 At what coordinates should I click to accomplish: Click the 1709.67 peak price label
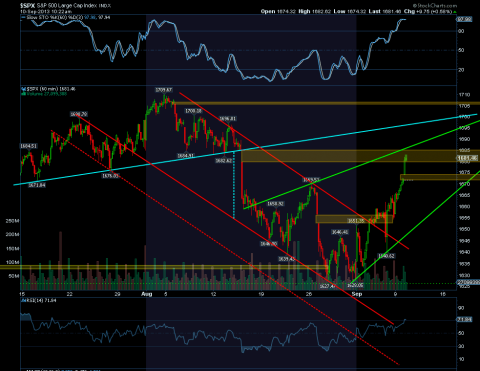tap(164, 90)
